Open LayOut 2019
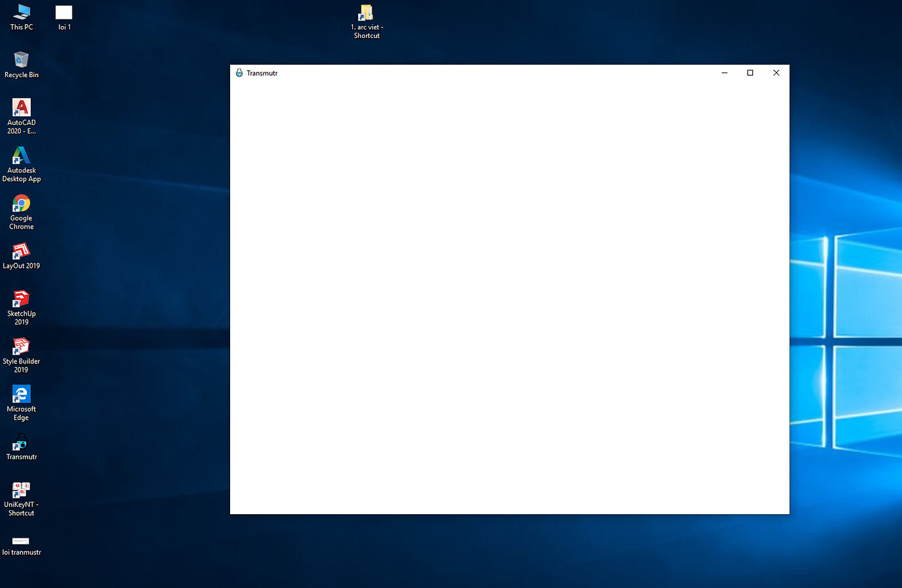This screenshot has height=588, width=902. tap(21, 252)
